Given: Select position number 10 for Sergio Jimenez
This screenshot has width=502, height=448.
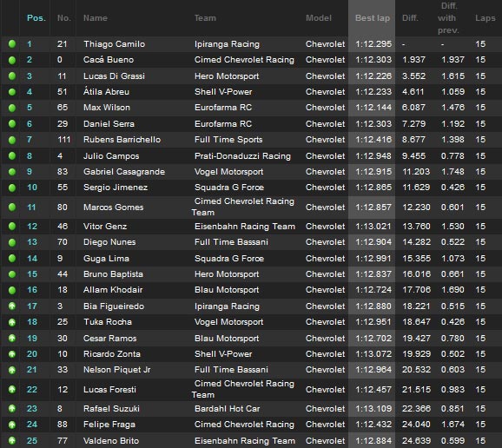Looking at the screenshot, I should coord(32,188).
